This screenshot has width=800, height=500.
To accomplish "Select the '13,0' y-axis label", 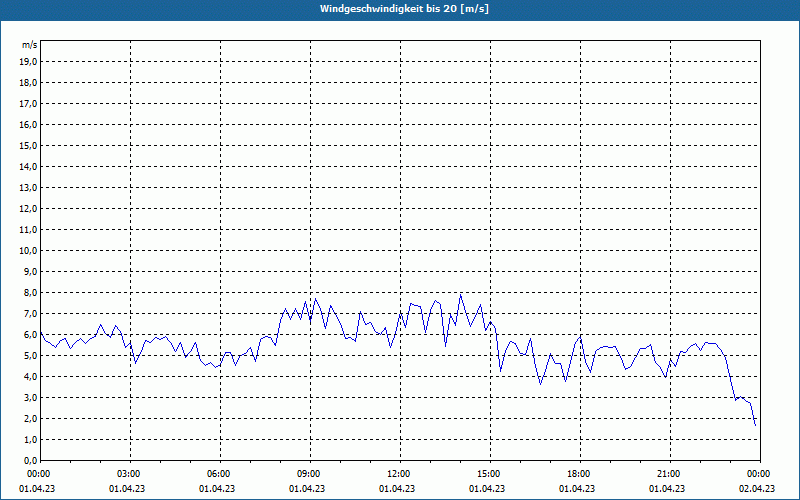I will 27,188.
